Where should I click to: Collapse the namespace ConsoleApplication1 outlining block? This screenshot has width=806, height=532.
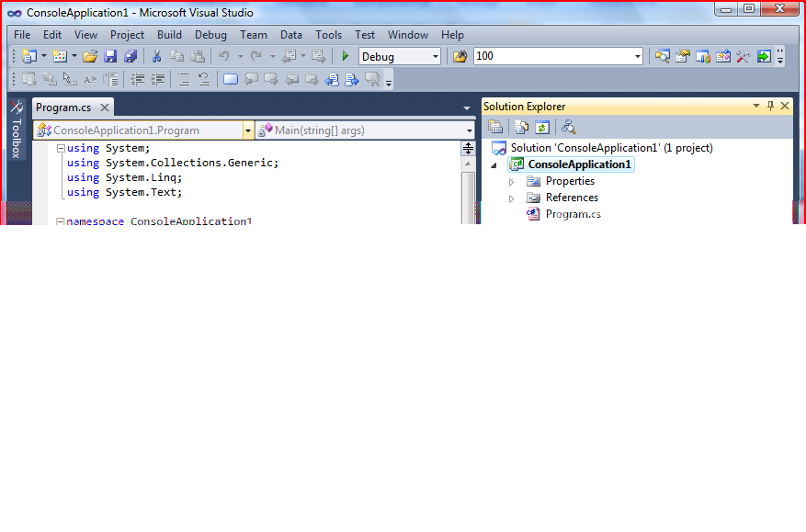pos(60,221)
